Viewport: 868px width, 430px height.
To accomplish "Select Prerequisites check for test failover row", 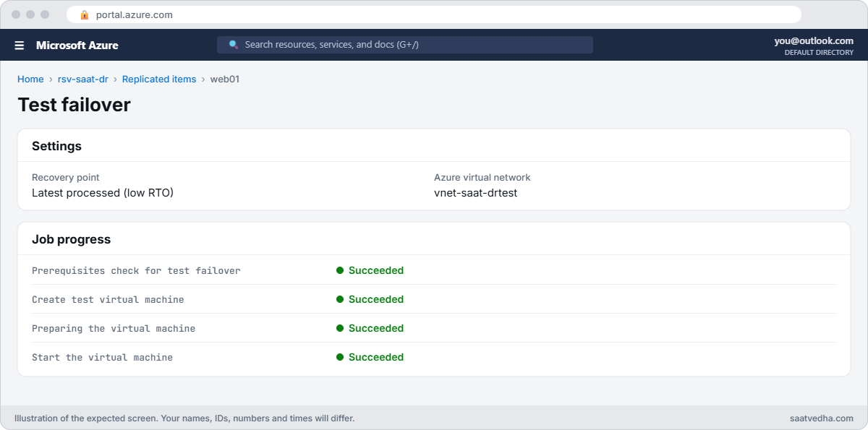I will pyautogui.click(x=434, y=270).
